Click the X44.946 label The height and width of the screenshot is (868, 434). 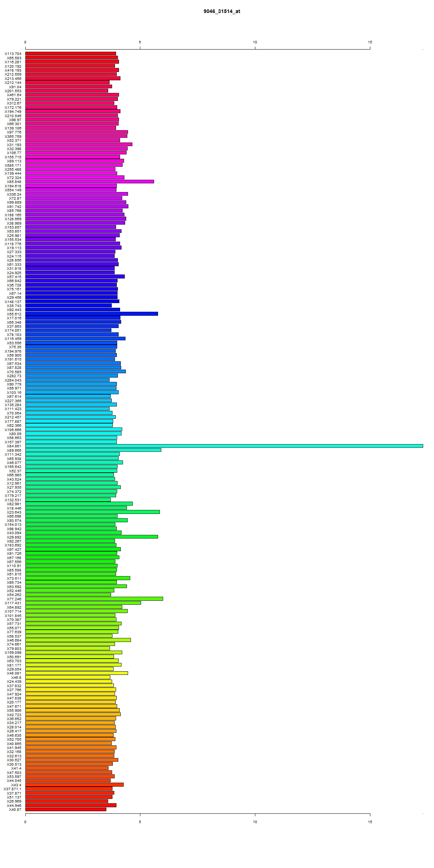[14, 805]
